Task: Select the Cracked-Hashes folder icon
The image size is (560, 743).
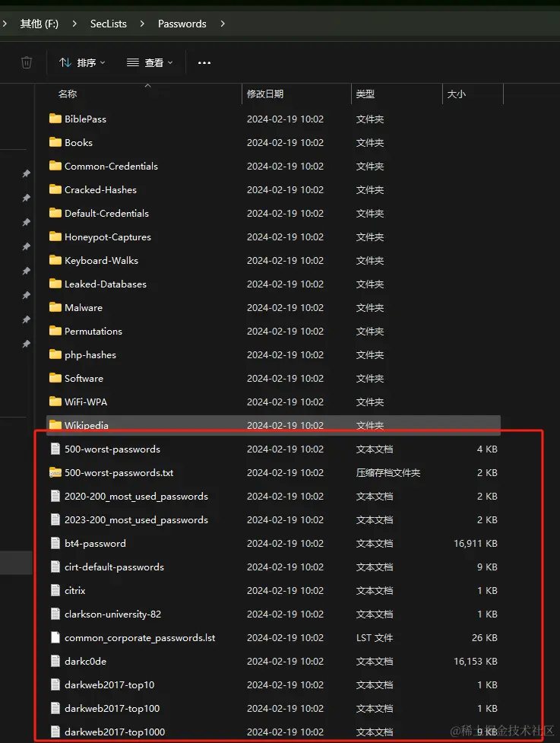Action: (x=55, y=189)
